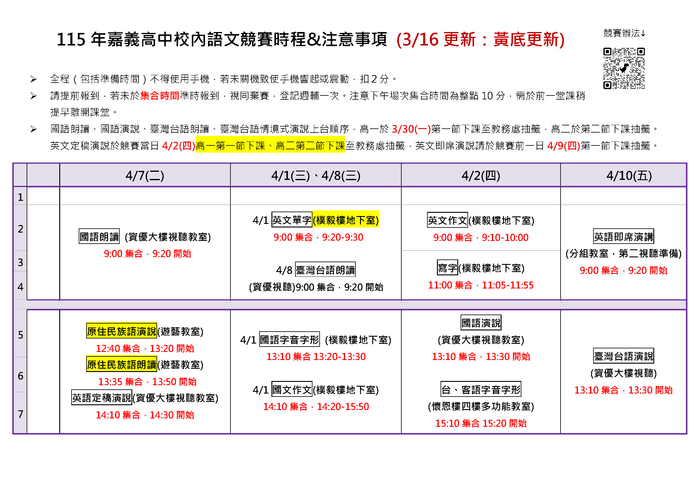
Task: Click the 4/10(五) column header
Action: pyautogui.click(x=623, y=174)
